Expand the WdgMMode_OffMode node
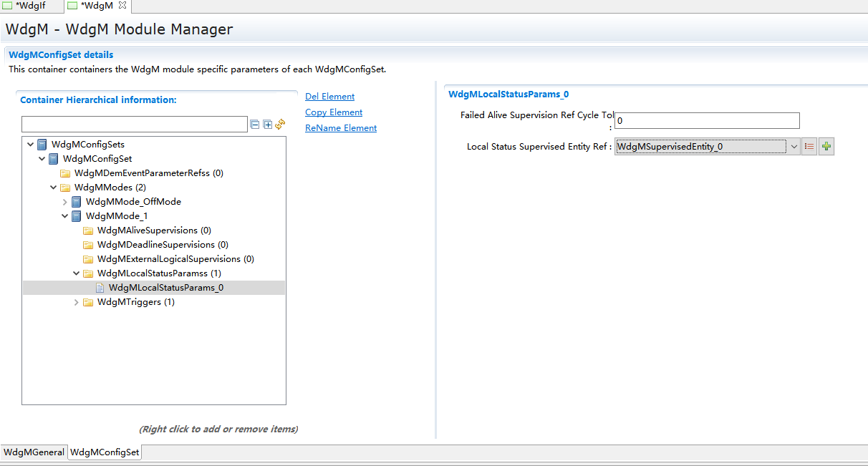Viewport: 868px width, 466px height. (65, 202)
